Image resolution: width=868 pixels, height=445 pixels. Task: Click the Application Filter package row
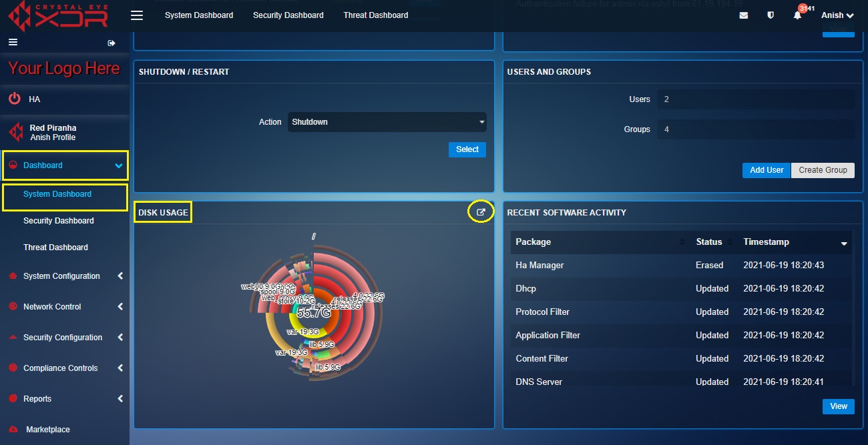tap(681, 336)
